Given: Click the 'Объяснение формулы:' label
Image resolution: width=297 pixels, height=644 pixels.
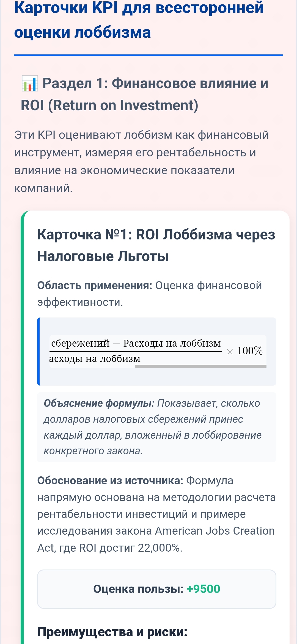Looking at the screenshot, I should tap(99, 403).
